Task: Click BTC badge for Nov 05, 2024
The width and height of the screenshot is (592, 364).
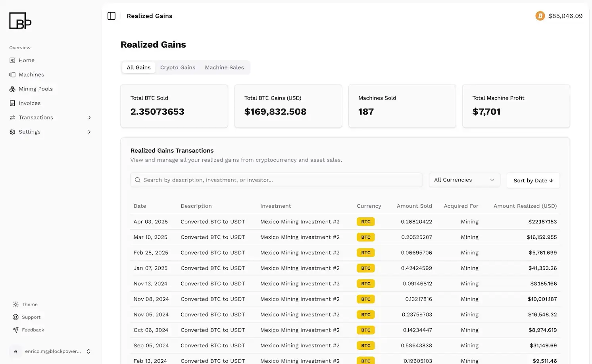Action: [366, 314]
